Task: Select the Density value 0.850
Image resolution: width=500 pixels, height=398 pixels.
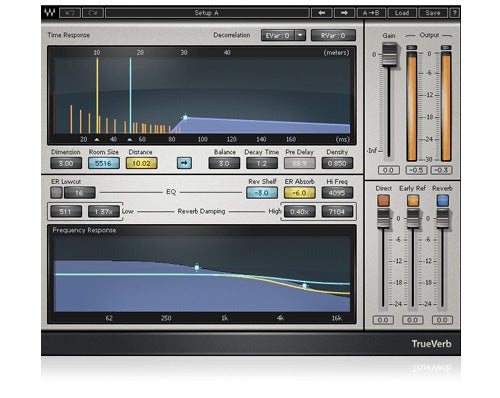Action: pos(337,163)
